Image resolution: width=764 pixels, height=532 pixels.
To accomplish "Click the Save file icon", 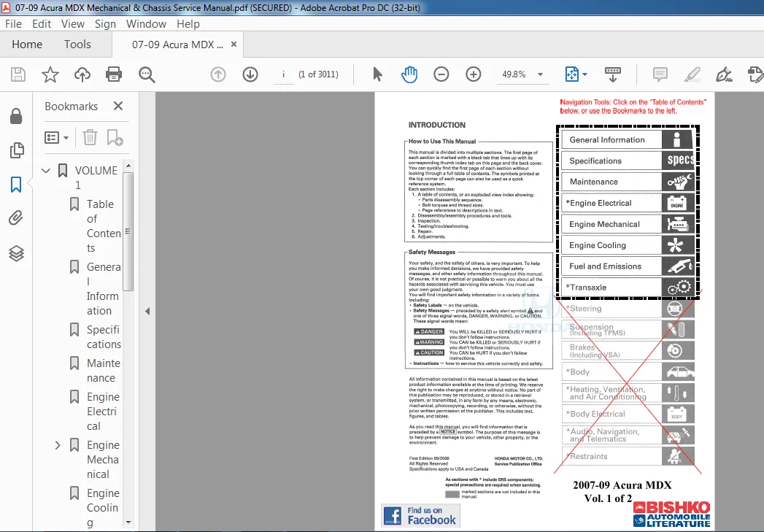I will coord(18,74).
